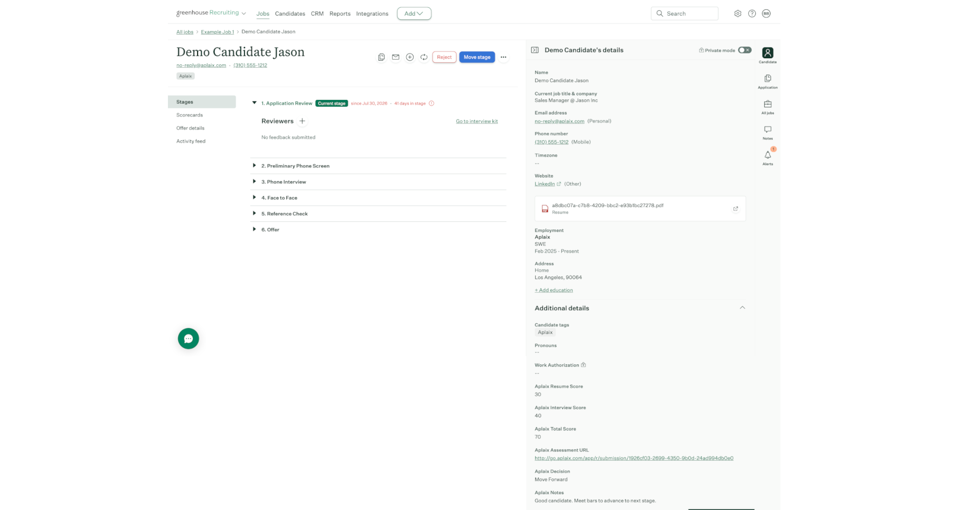Open the help question mark icon
This screenshot has width=980, height=510.
[x=752, y=14]
